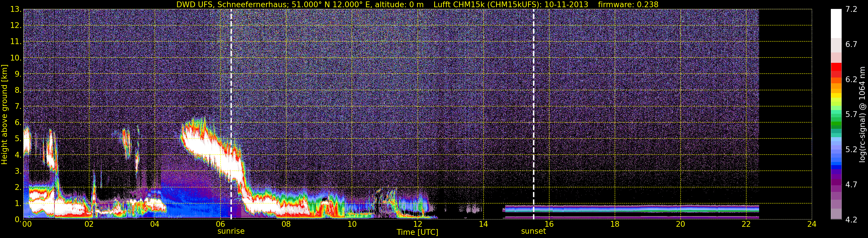Click the height axis tick '3.'

18,171
